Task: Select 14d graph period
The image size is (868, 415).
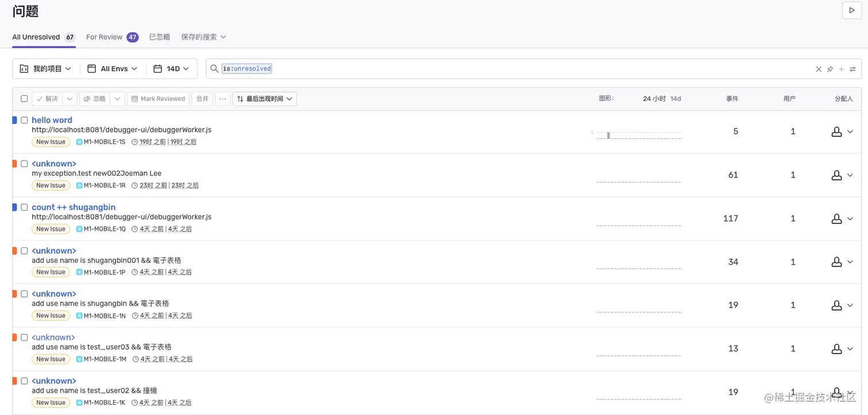Action: (x=676, y=99)
